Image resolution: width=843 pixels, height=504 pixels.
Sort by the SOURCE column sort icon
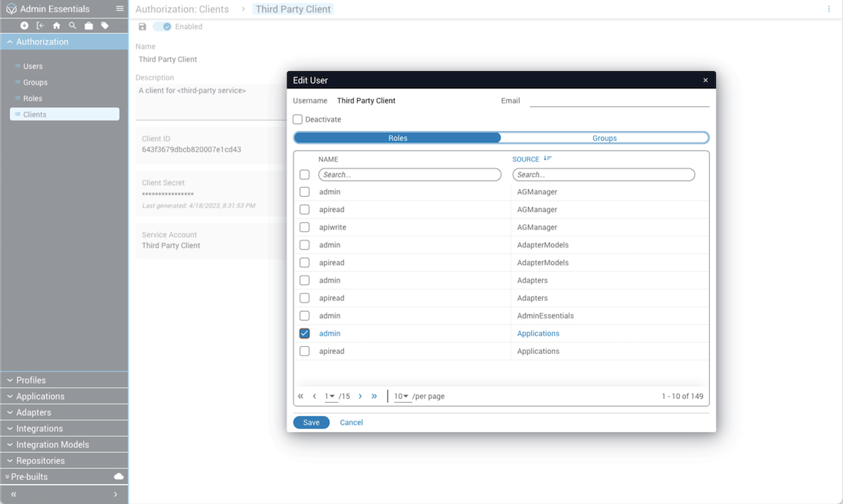pos(547,159)
